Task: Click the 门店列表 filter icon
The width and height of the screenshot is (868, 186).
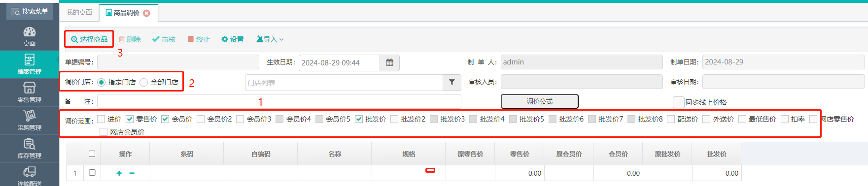Action: pos(452,83)
